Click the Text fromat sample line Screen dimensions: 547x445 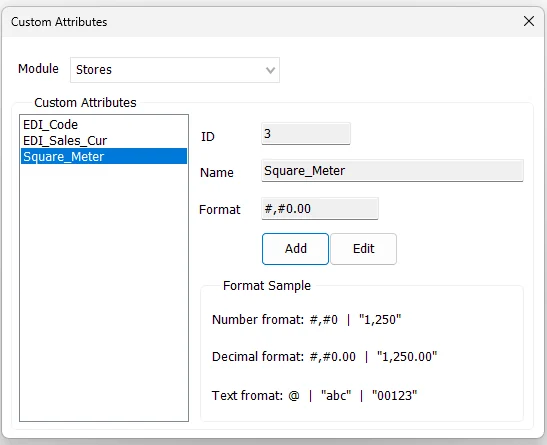click(x=314, y=395)
